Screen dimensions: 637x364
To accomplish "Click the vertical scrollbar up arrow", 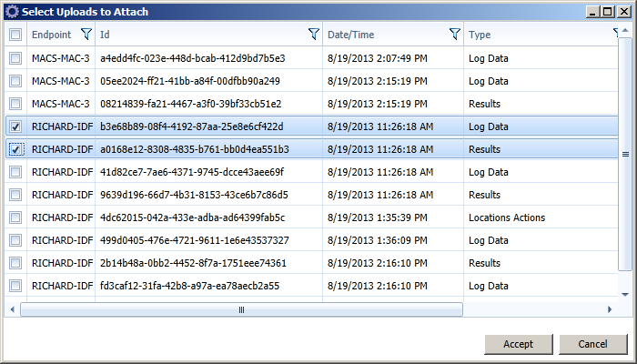I will click(625, 33).
